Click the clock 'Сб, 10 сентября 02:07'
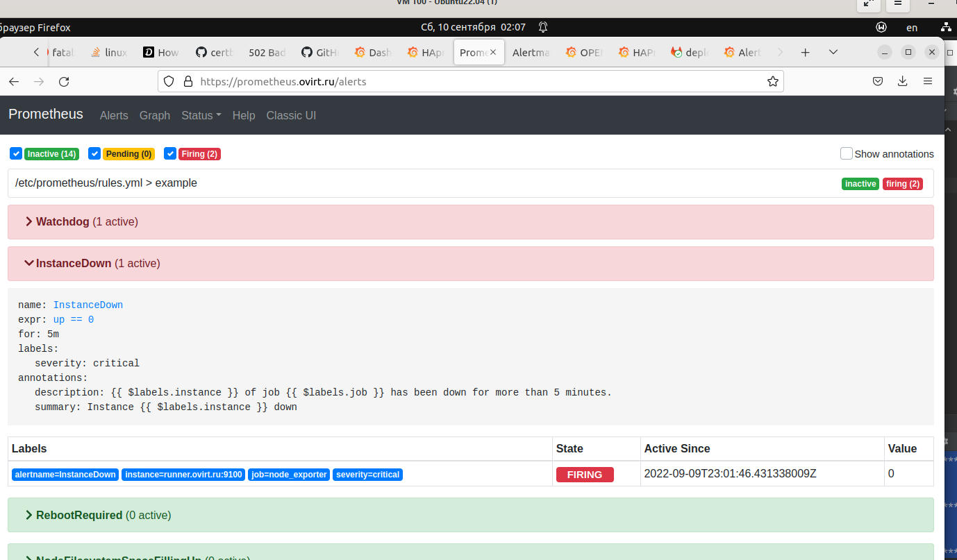The image size is (957, 560). (x=474, y=27)
